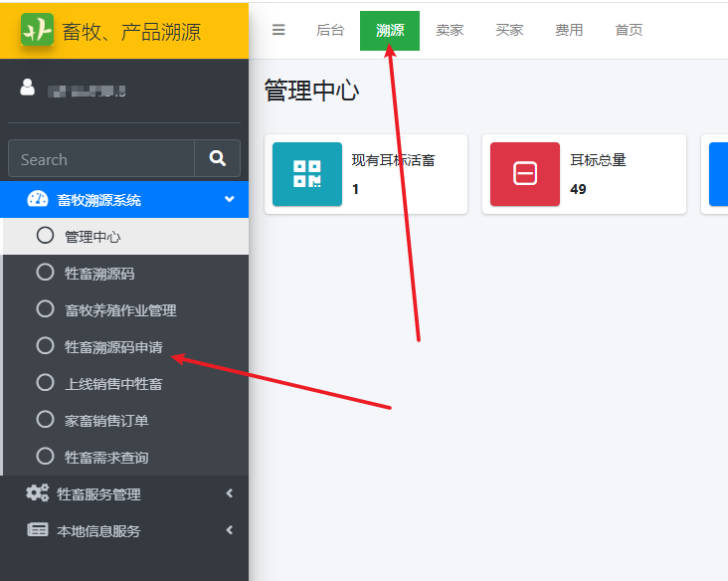Click the hamburger menu toggle icon
The height and width of the screenshot is (581, 728).
(x=278, y=30)
